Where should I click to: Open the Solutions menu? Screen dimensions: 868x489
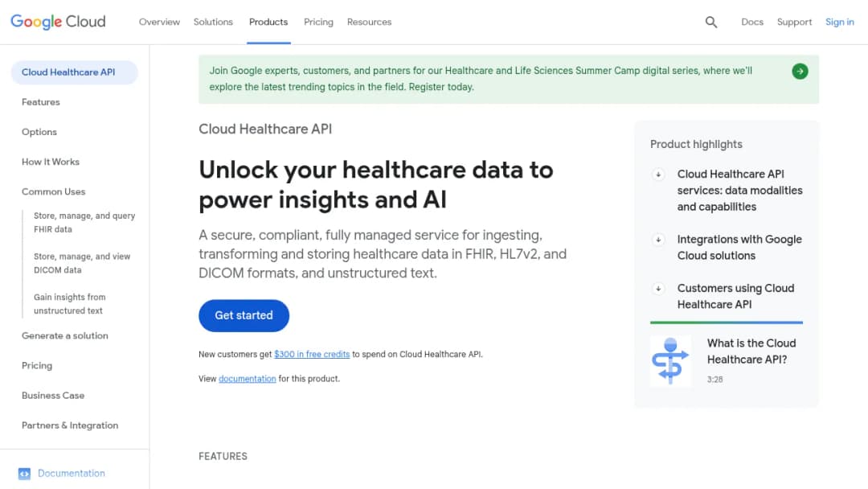[x=213, y=23]
